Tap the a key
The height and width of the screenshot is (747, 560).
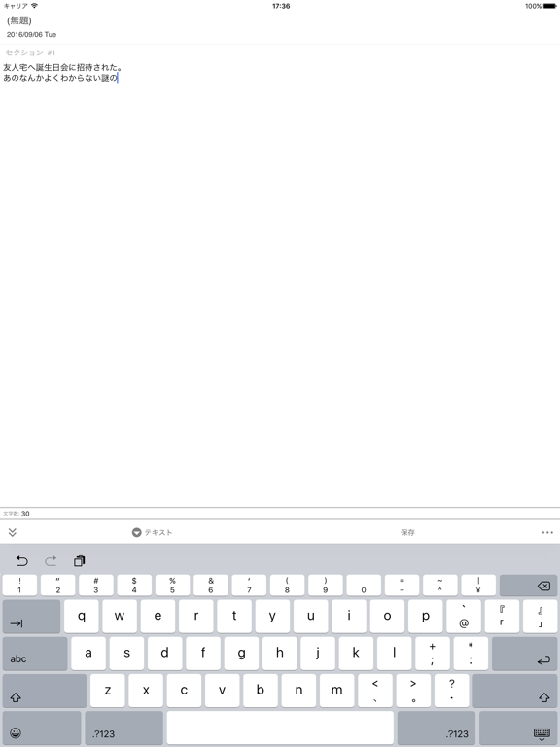click(x=88, y=654)
